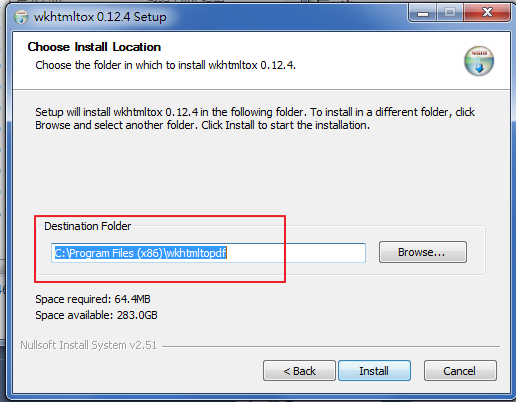This screenshot has width=516, height=402.
Task: Go to previous step with < Back
Action: [299, 371]
